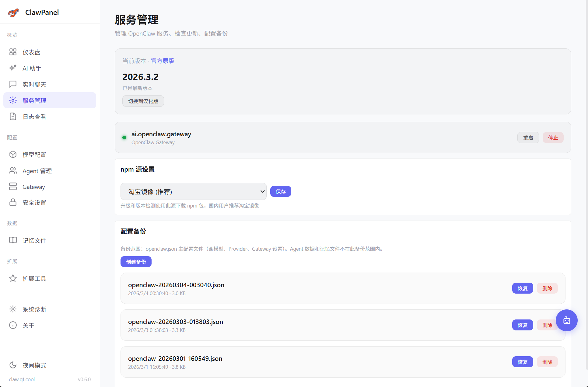Click the 官方原版 link
The width and height of the screenshot is (588, 387).
click(x=163, y=61)
